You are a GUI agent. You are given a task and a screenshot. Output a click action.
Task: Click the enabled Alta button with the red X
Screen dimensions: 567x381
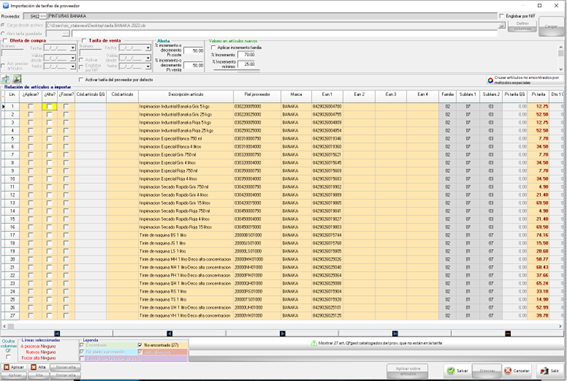click(38, 367)
